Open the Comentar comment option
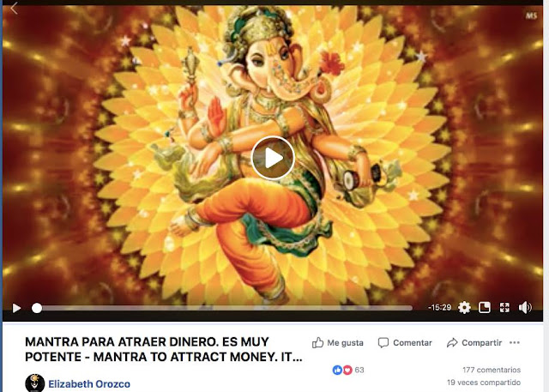Viewport: 549px width, 392px height. pos(405,342)
